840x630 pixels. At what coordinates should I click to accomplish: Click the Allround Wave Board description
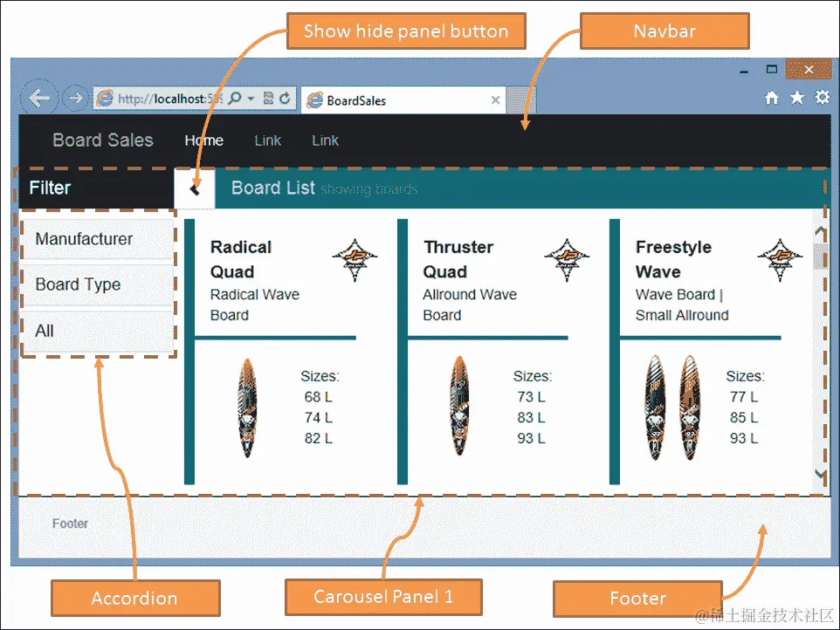click(x=469, y=305)
